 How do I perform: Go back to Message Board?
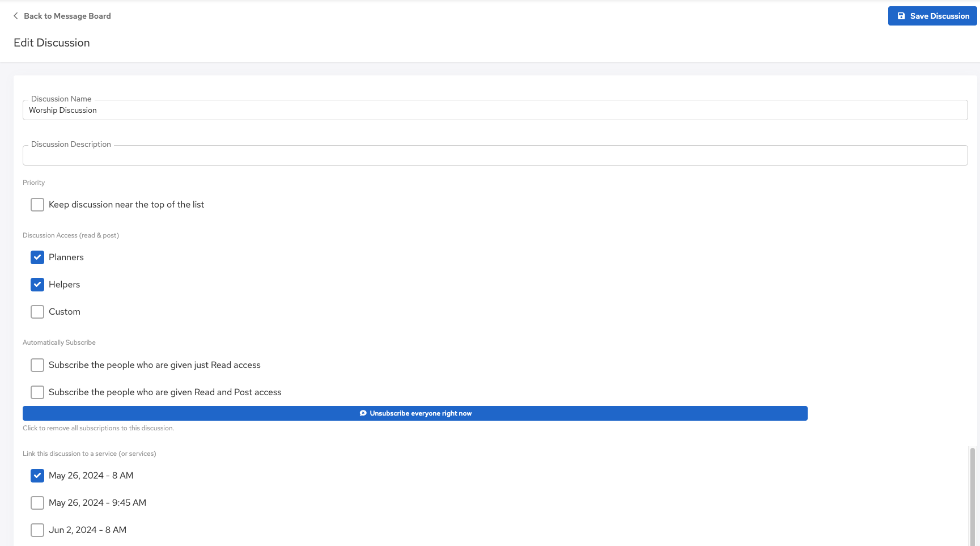tap(67, 16)
